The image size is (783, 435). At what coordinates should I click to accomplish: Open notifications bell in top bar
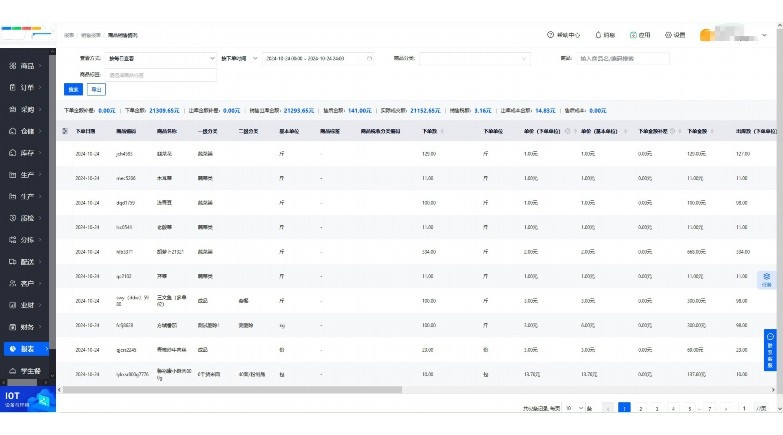pos(605,35)
